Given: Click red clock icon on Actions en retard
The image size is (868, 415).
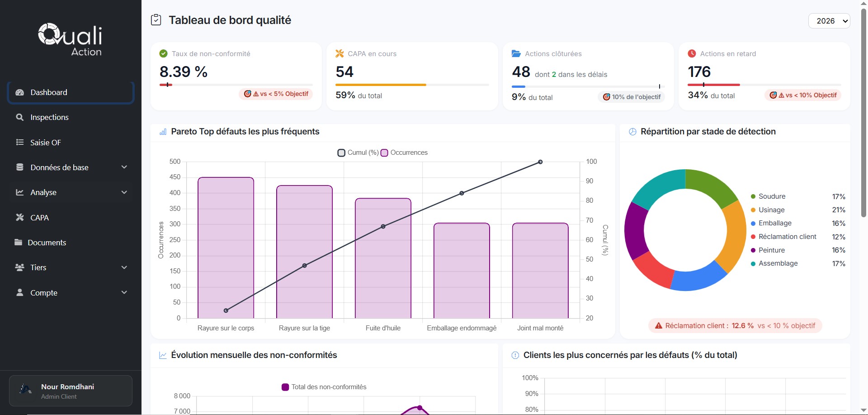Looking at the screenshot, I should pos(692,53).
